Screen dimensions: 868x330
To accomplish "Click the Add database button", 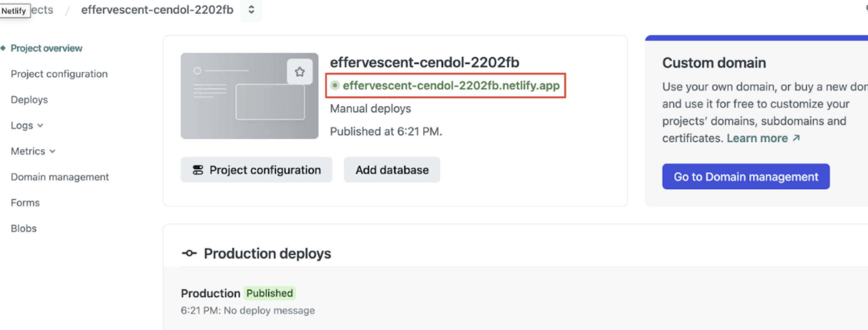I will point(392,170).
